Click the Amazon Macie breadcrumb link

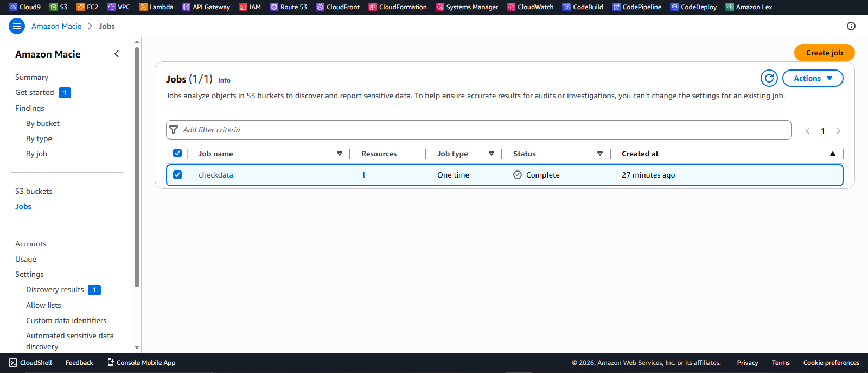point(56,26)
